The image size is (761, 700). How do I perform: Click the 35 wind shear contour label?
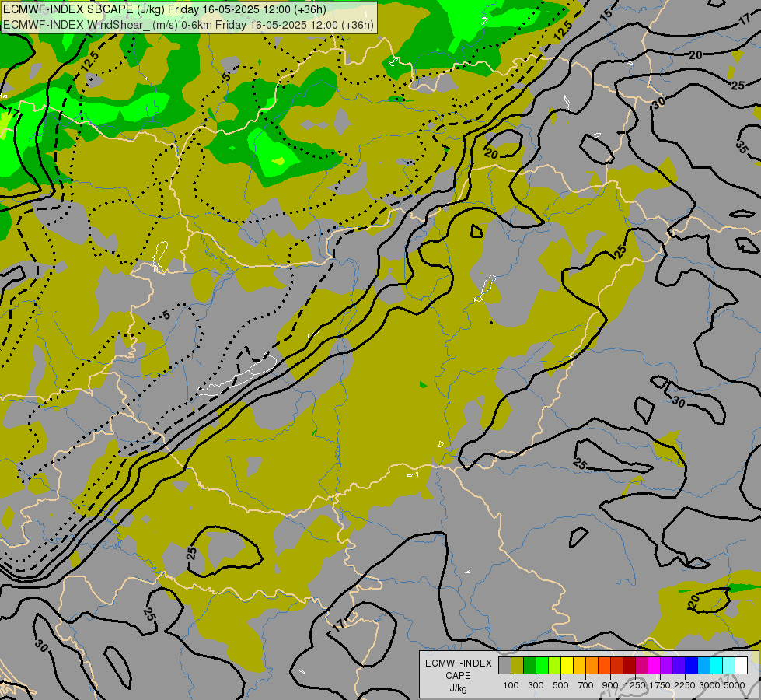click(742, 147)
